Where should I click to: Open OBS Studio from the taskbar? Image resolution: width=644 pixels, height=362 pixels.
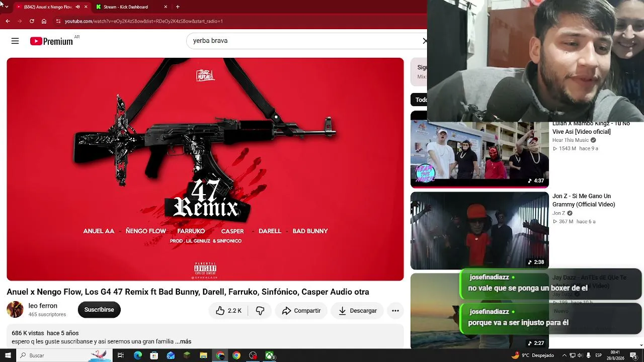click(253, 355)
